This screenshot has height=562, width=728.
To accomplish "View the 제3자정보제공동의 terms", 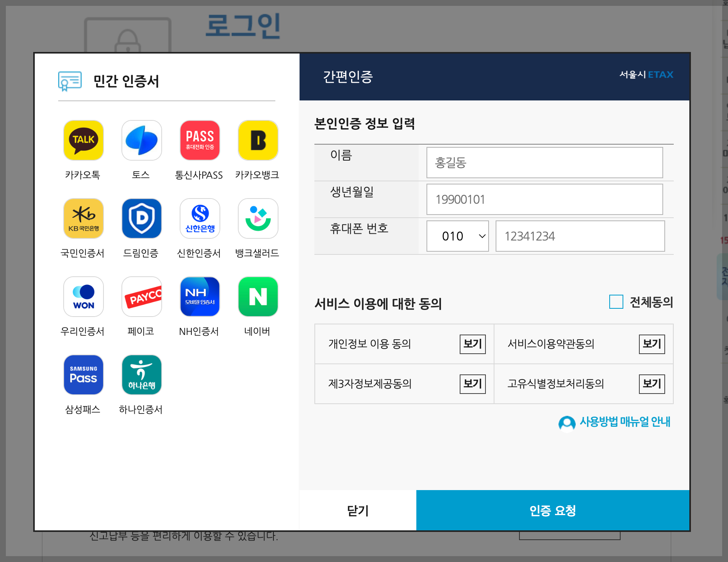I will click(x=473, y=384).
